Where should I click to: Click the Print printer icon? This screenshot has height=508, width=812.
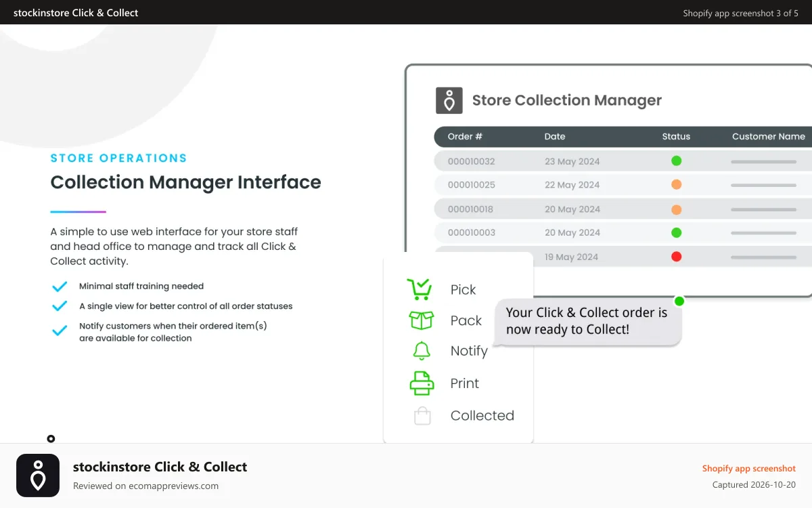tap(422, 383)
